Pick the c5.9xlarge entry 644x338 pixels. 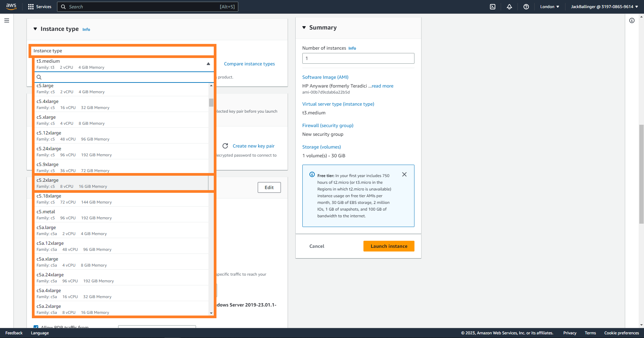click(x=121, y=167)
